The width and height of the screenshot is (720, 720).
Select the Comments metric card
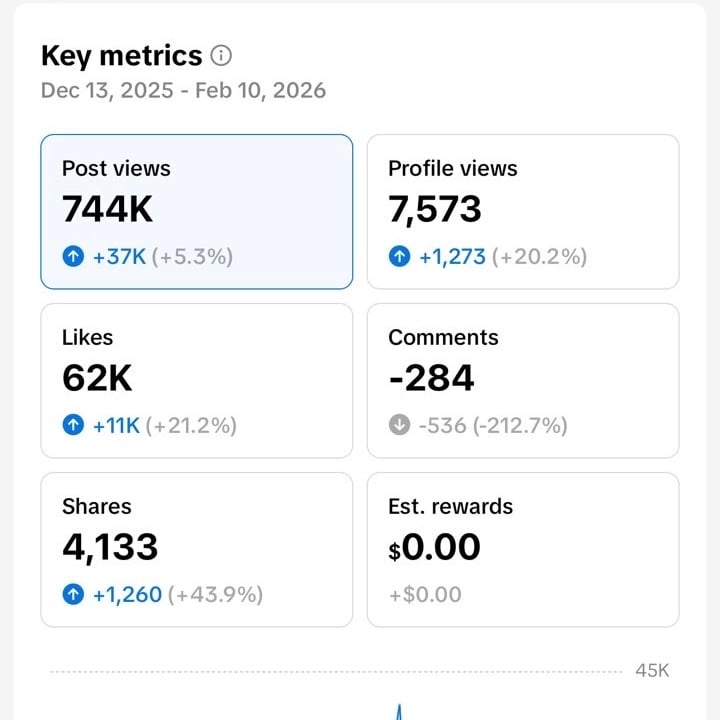[x=523, y=381]
